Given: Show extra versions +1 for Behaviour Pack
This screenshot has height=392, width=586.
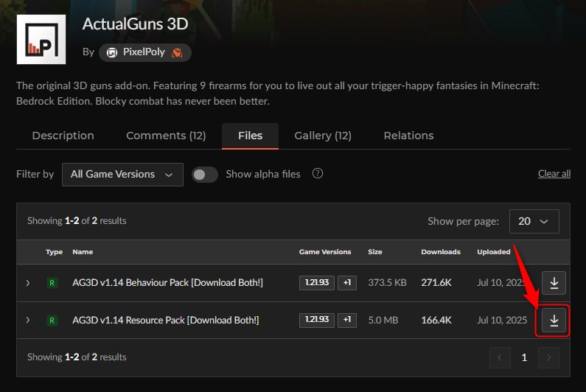Looking at the screenshot, I should pos(347,282).
